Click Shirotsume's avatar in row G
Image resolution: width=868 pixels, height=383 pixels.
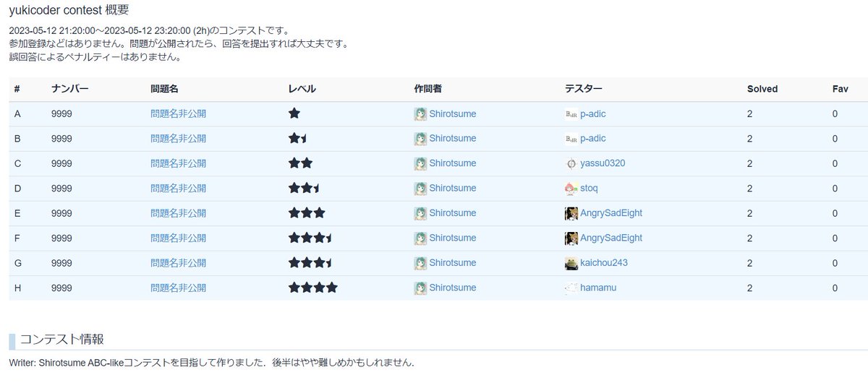point(420,263)
